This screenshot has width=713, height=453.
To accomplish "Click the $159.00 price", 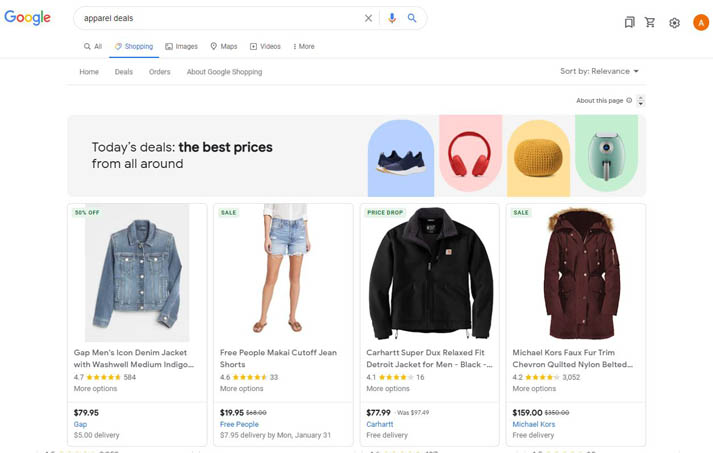I will click(527, 413).
